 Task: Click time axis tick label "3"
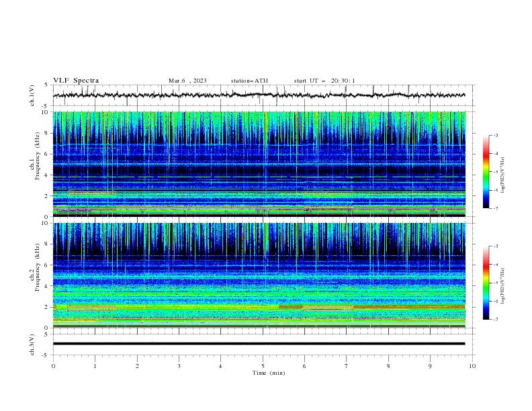pyautogui.click(x=179, y=366)
